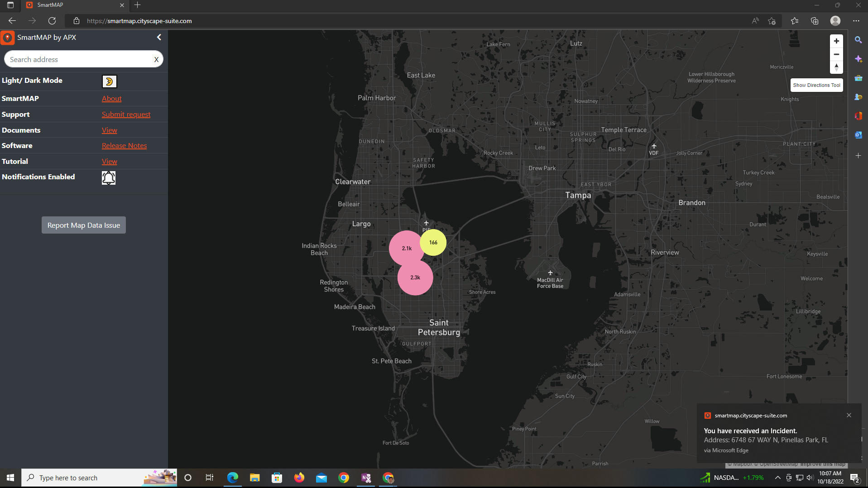This screenshot has width=868, height=488.
Task: Dismiss the incident notification popup
Action: (849, 415)
